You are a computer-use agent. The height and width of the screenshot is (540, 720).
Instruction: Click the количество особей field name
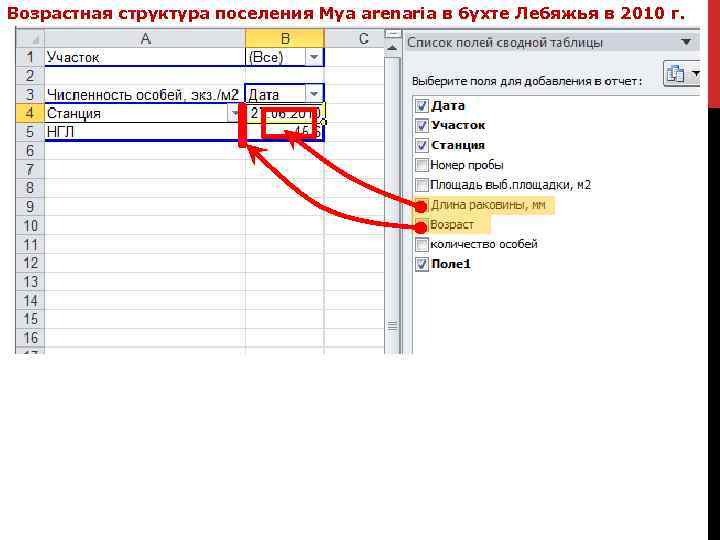(x=484, y=244)
